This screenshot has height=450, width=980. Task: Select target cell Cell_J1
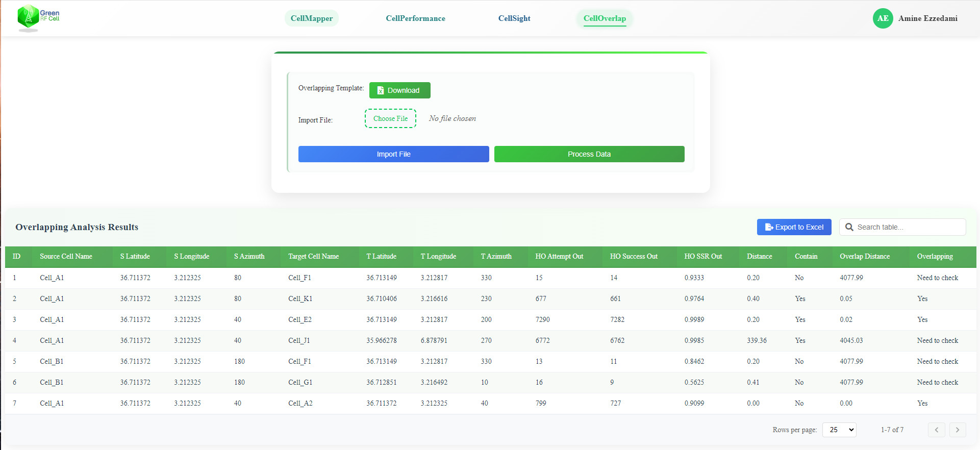click(299, 340)
